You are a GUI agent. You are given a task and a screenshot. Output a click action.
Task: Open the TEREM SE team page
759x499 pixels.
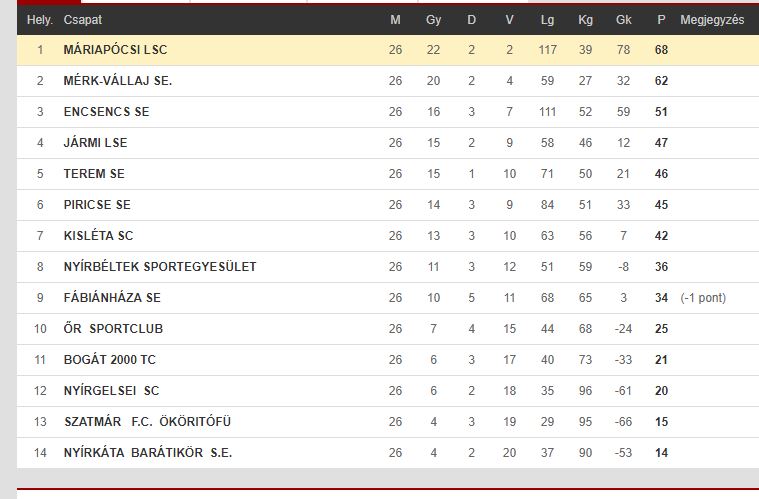pos(94,174)
